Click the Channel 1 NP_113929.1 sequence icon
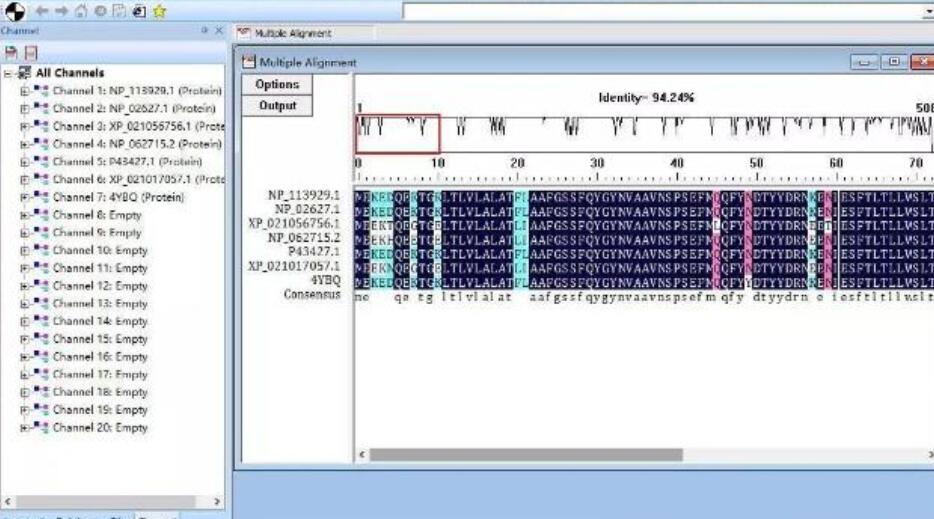Viewport: 934px width, 519px height. click(x=41, y=91)
